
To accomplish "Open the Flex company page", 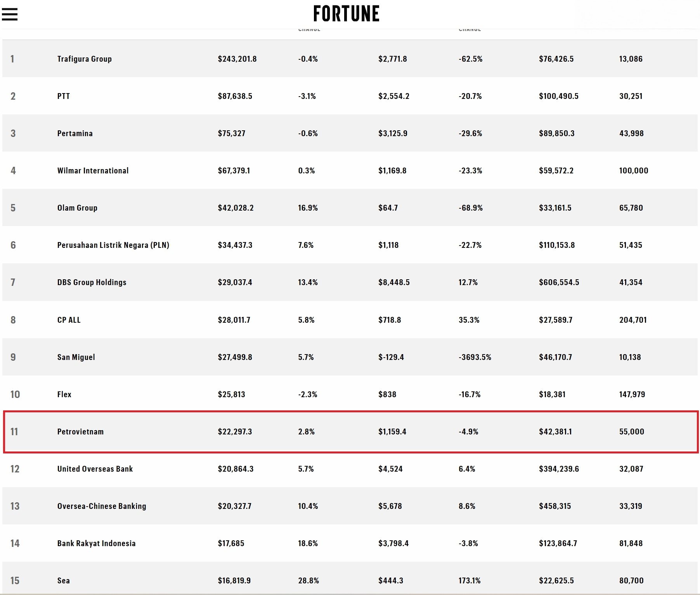I will [64, 394].
